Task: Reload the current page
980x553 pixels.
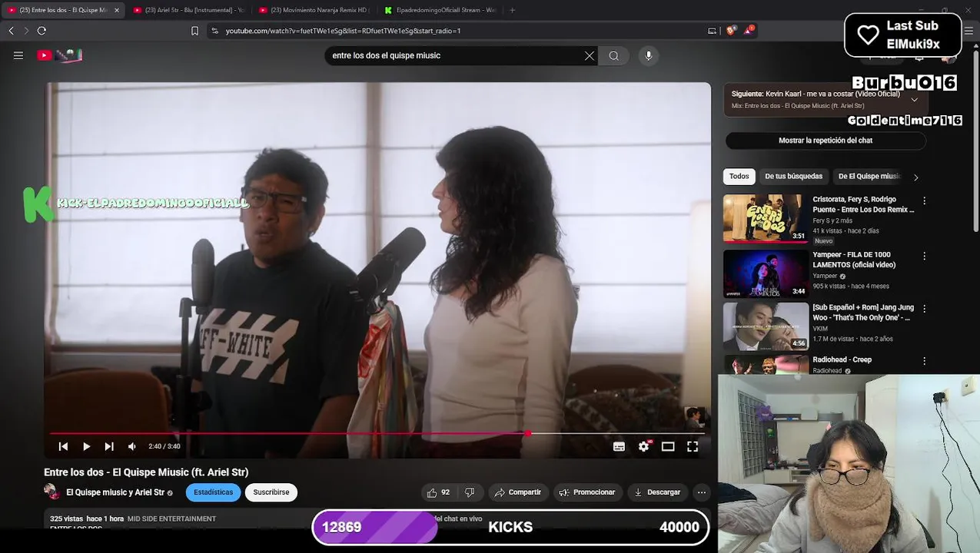Action: point(42,31)
